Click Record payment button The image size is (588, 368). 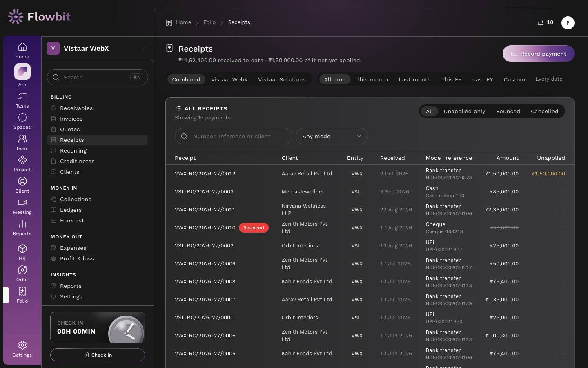click(538, 54)
